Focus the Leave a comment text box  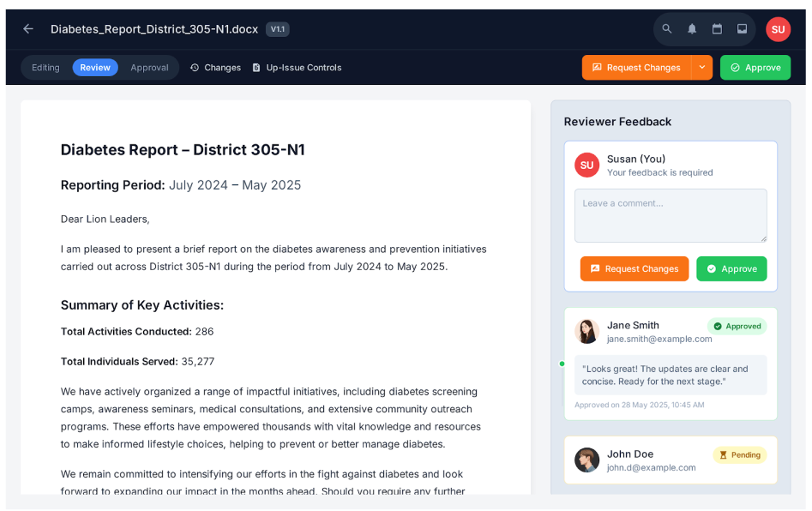tap(671, 215)
